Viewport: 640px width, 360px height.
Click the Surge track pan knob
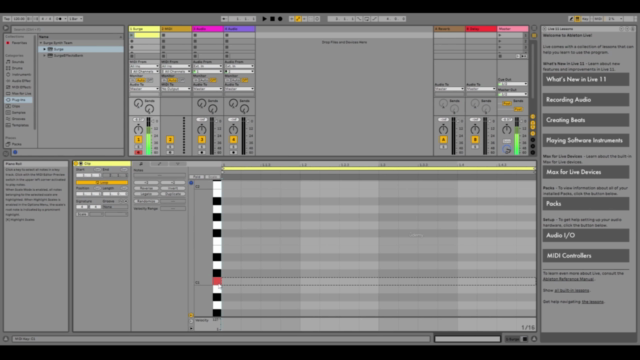pos(138,130)
